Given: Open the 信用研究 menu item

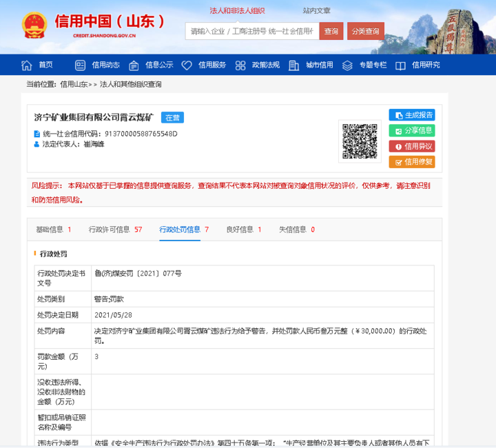Looking at the screenshot, I should (426, 65).
